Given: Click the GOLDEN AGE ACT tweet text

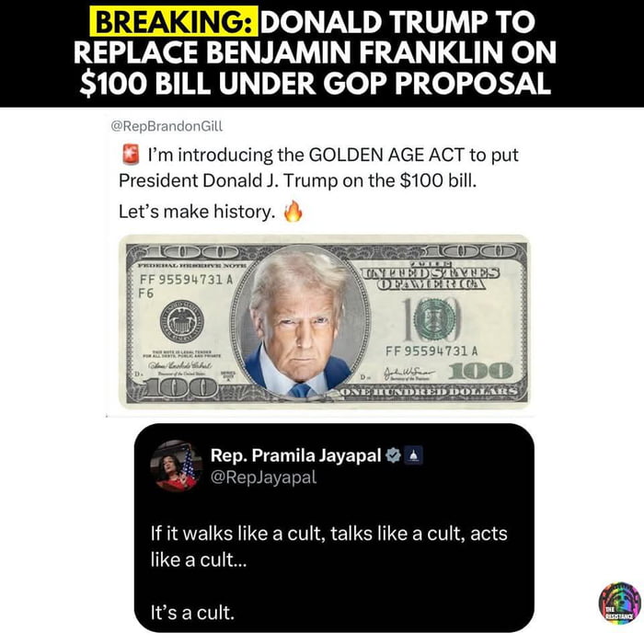Looking at the screenshot, I should tap(318, 167).
